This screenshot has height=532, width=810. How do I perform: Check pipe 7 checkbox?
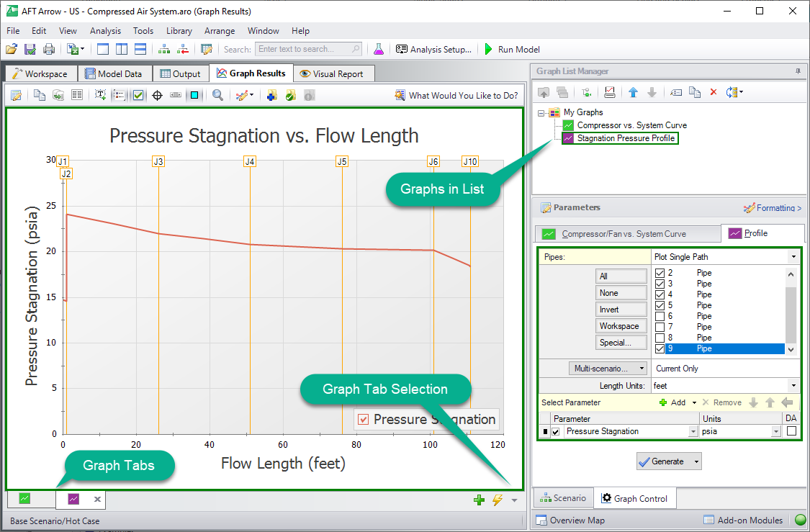pos(660,327)
